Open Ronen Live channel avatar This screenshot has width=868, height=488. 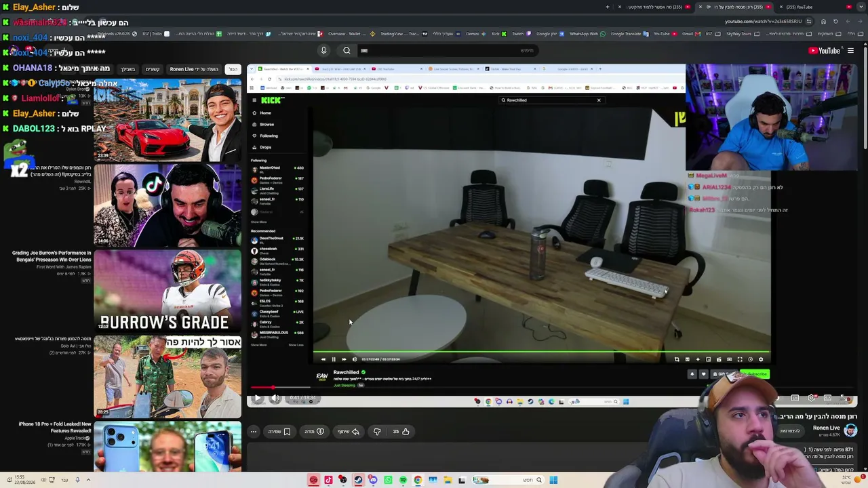click(x=851, y=430)
